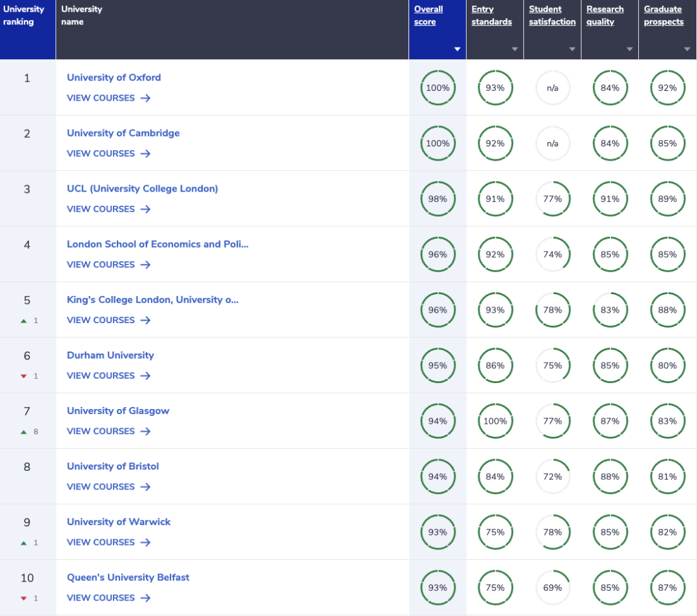Click the n/a student satisfaction circle for Cambridge
697x616 pixels.
click(552, 143)
